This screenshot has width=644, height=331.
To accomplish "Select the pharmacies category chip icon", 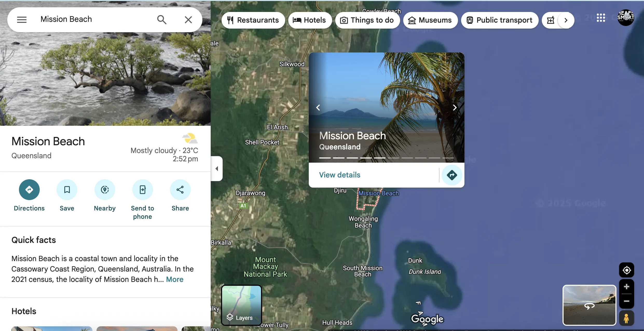I will (551, 20).
